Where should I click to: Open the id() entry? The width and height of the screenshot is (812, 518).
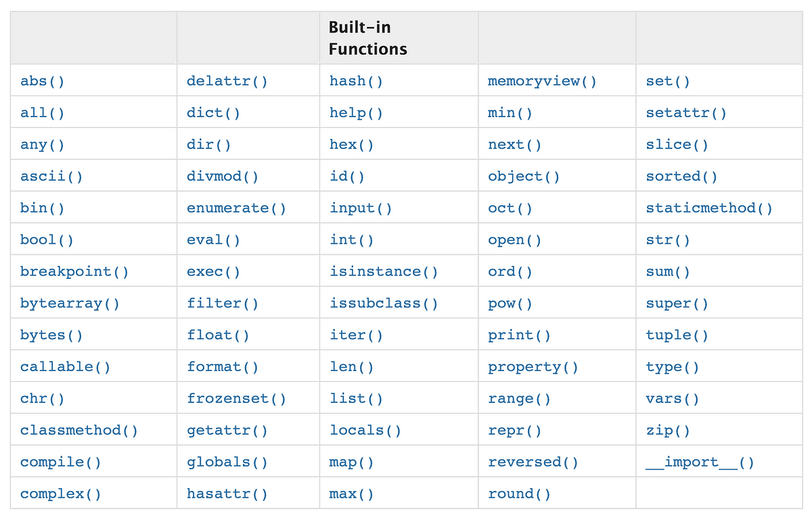pos(347,177)
